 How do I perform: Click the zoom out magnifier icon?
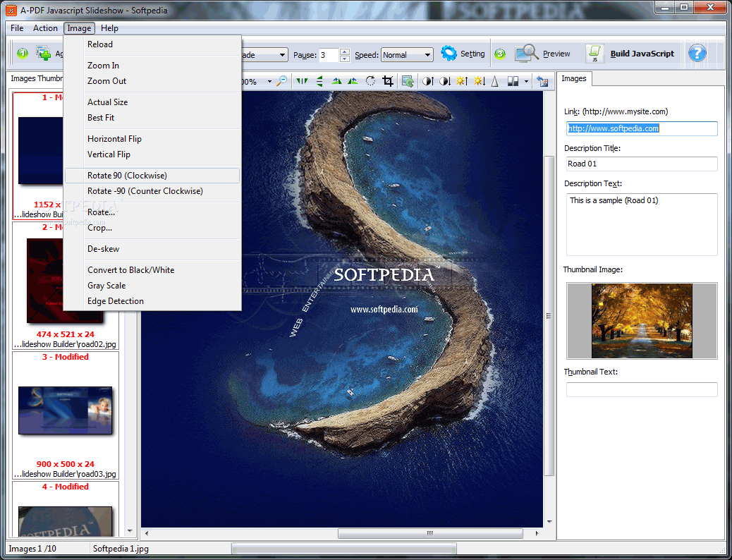coord(281,81)
